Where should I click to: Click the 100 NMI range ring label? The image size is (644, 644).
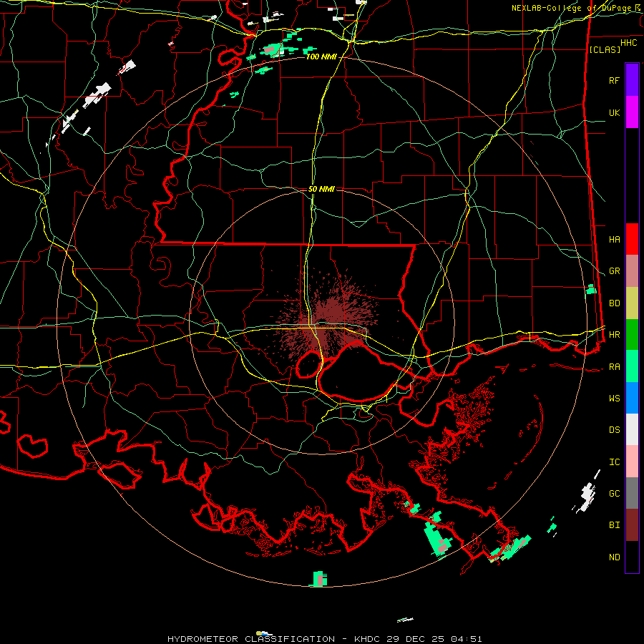(x=321, y=57)
